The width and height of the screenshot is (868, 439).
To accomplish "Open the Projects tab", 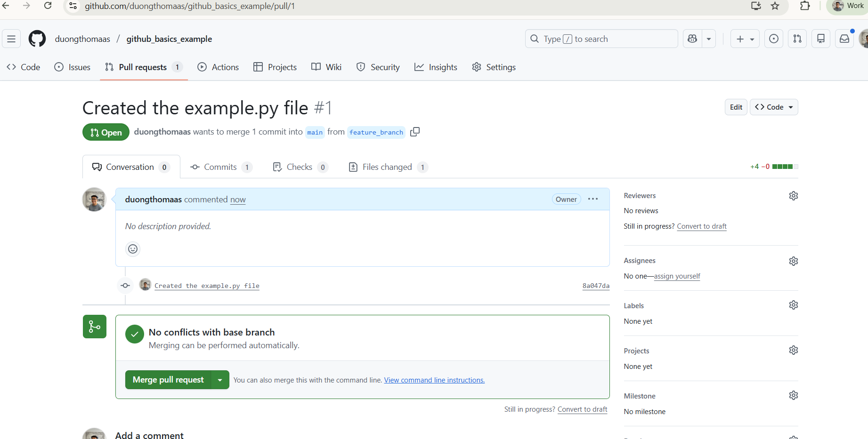I will tap(275, 67).
